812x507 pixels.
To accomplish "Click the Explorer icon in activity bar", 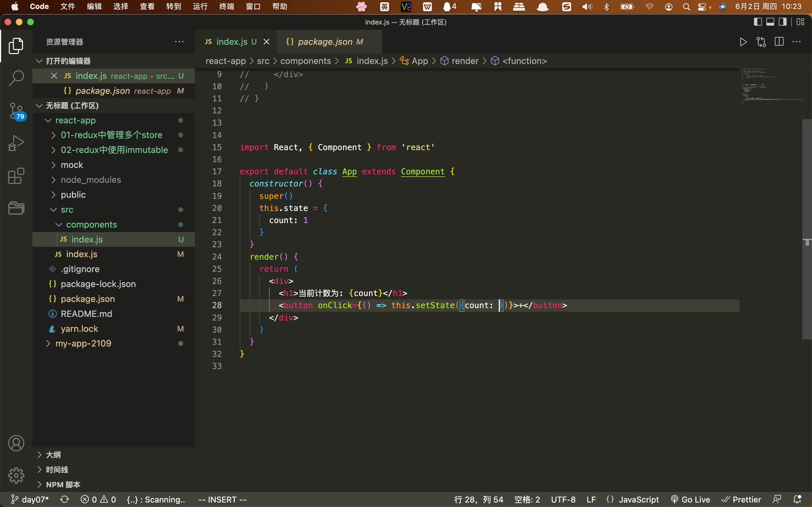I will [x=16, y=46].
